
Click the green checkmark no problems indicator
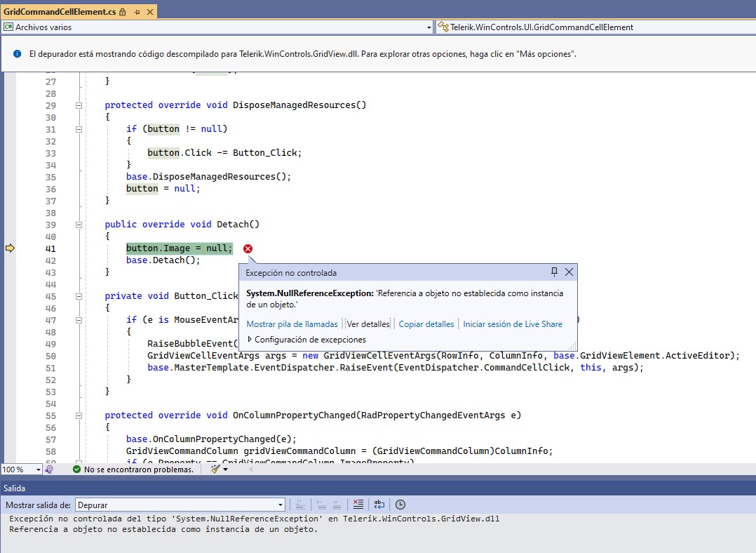[77, 469]
